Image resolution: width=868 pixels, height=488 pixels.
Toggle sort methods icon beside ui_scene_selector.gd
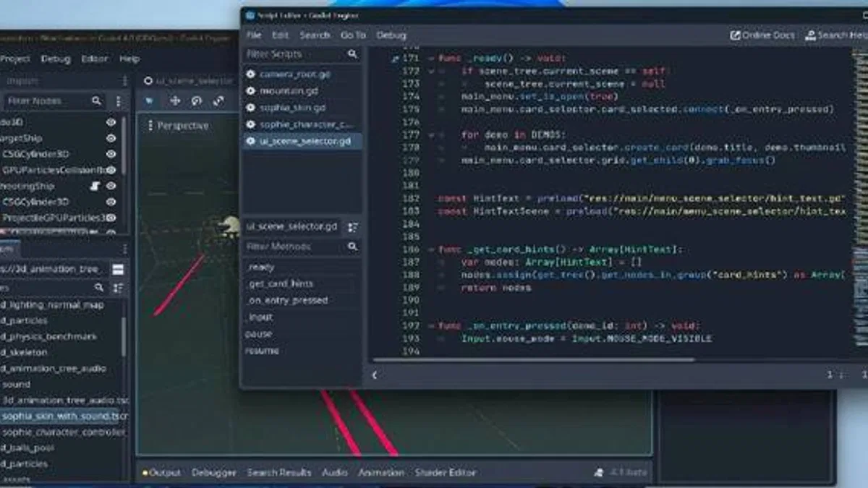point(352,227)
